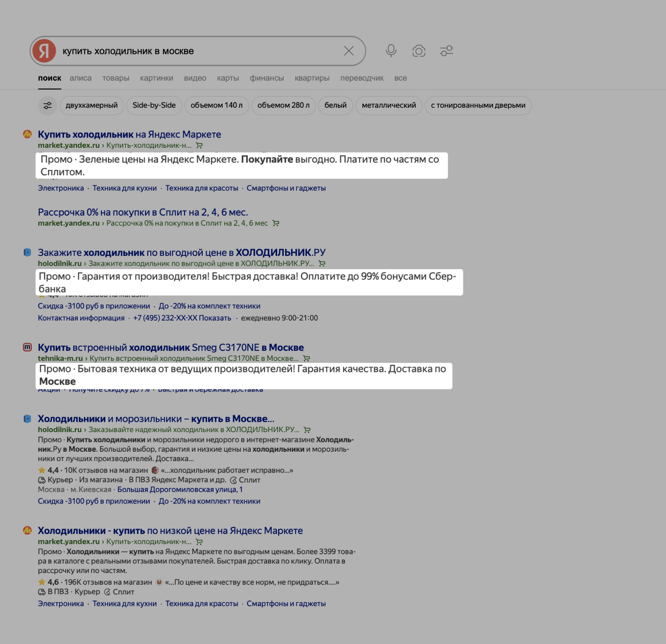The width and height of the screenshot is (666, 644).
Task: Click cart icon after first holodilnik.ru URL
Action: 322,263
